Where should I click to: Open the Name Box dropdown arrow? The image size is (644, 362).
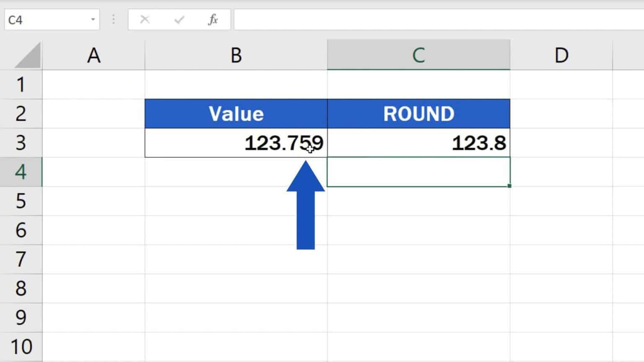pos(93,19)
